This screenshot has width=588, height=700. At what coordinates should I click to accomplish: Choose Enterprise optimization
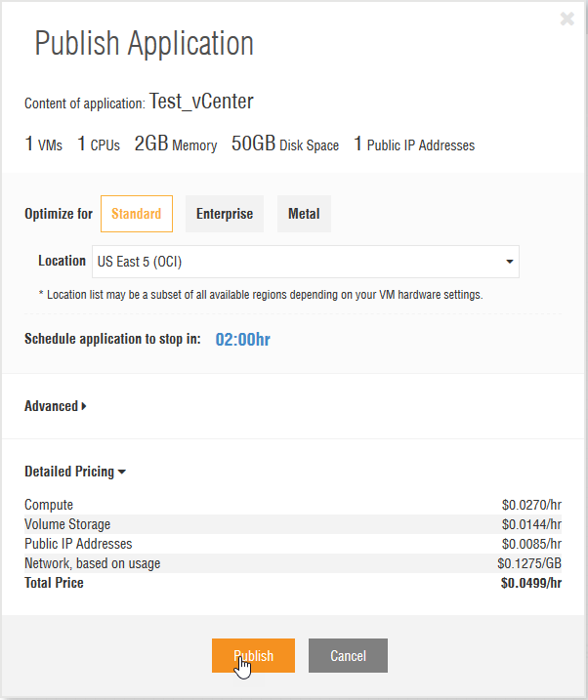225,214
